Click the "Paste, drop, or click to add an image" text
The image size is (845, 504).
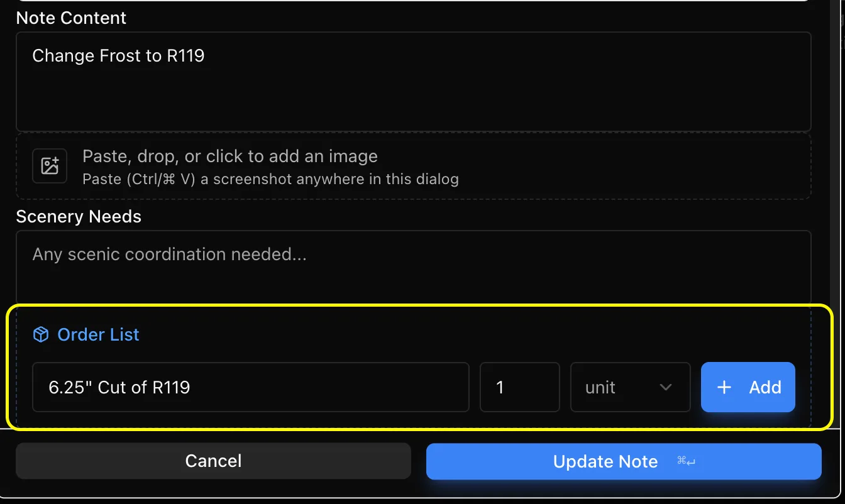[230, 156]
